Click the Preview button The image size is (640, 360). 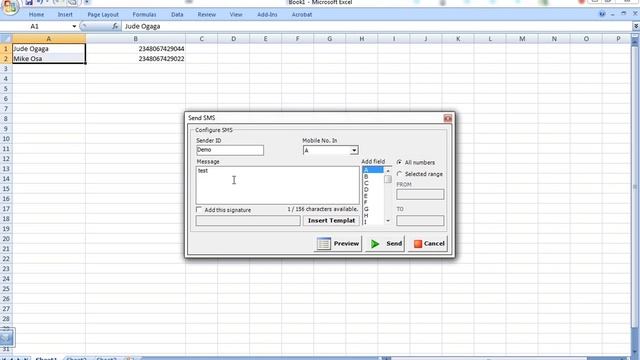[338, 244]
